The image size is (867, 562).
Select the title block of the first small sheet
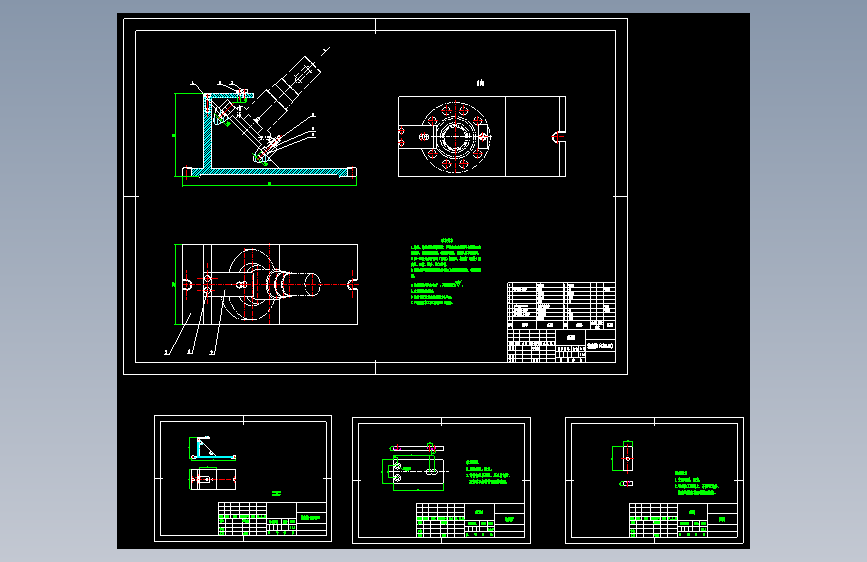click(x=273, y=519)
